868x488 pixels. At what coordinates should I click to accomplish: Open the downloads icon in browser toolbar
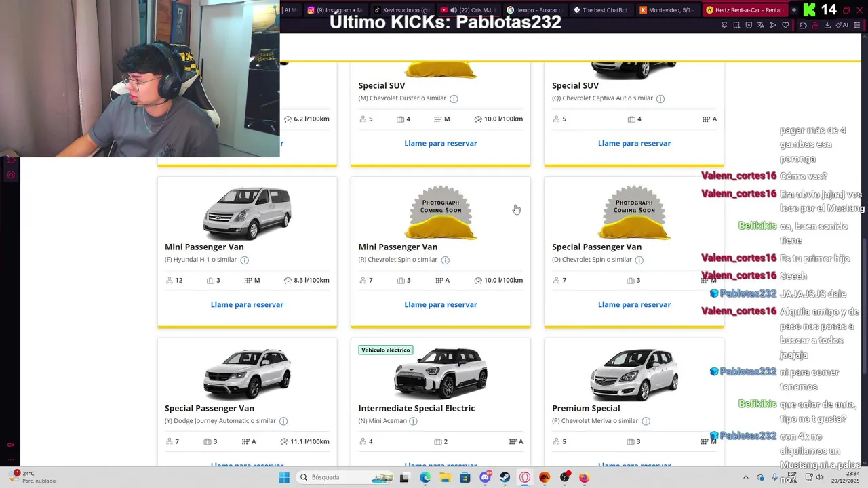[x=827, y=25]
